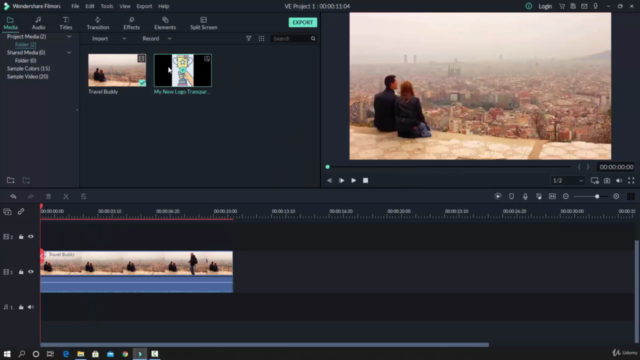This screenshot has height=360, width=640.
Task: Click the Undo arrow in timeline toolbar
Action: [13, 196]
